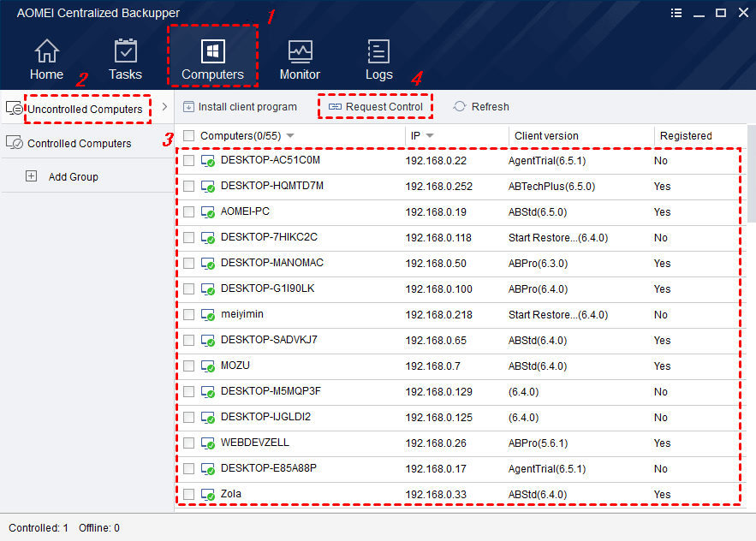
Task: Check the box for AOMEI-PC
Action: coord(189,211)
